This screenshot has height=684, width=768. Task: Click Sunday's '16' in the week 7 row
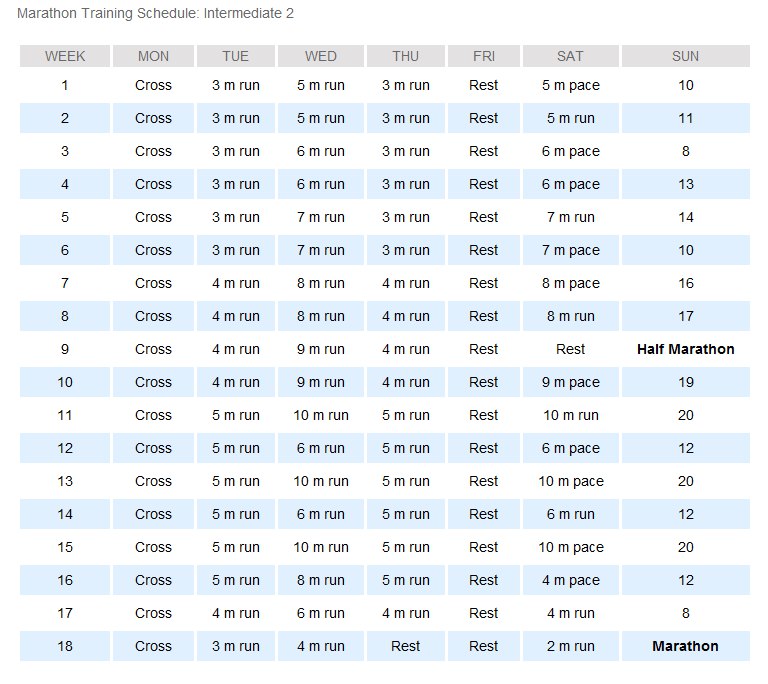(x=686, y=283)
